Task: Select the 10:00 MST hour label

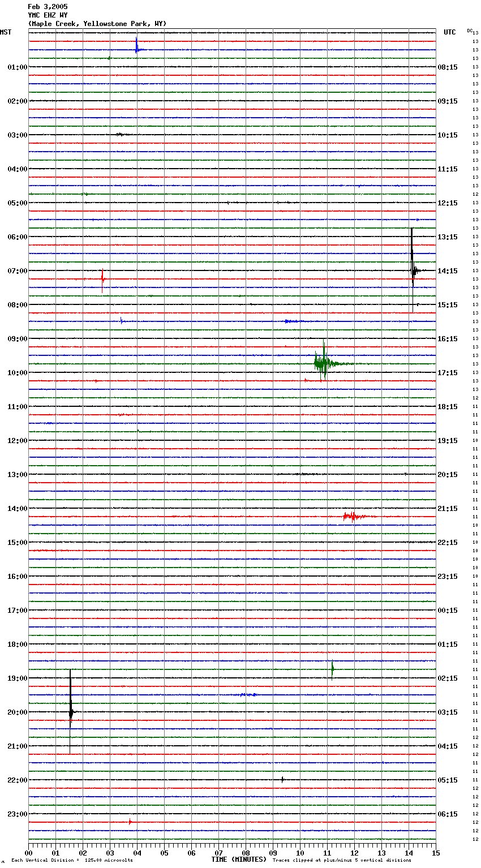Action: [x=18, y=373]
